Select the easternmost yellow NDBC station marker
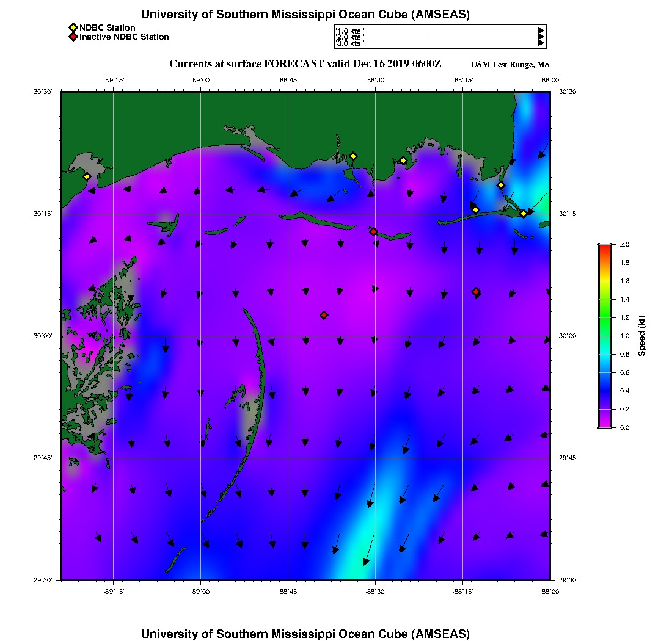 (x=524, y=213)
